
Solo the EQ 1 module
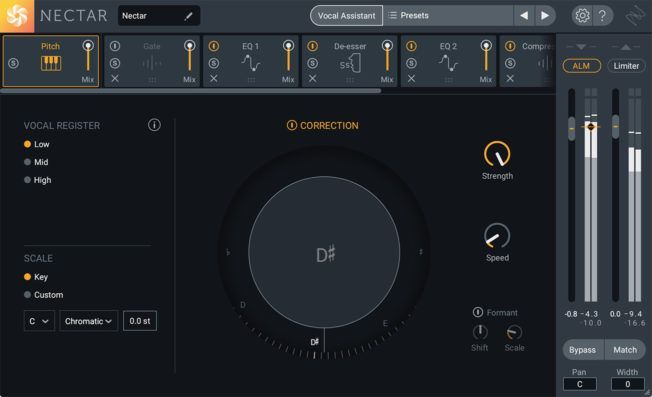(x=214, y=63)
